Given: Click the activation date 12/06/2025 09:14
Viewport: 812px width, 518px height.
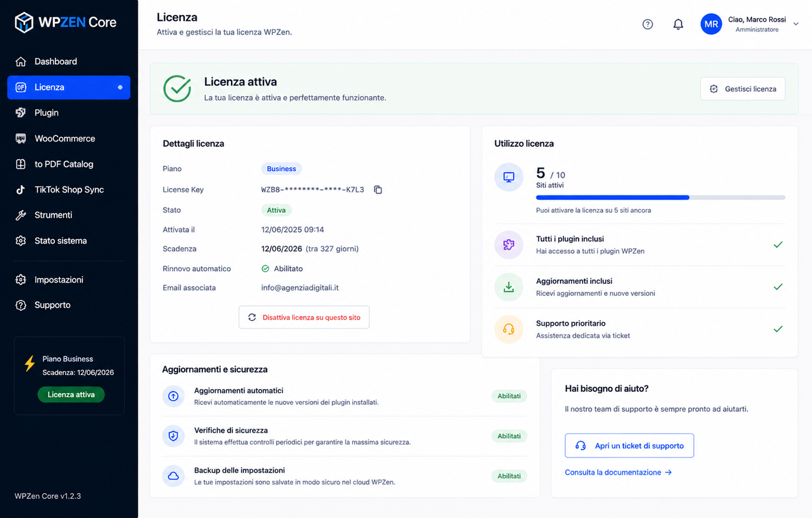Looking at the screenshot, I should (x=293, y=230).
